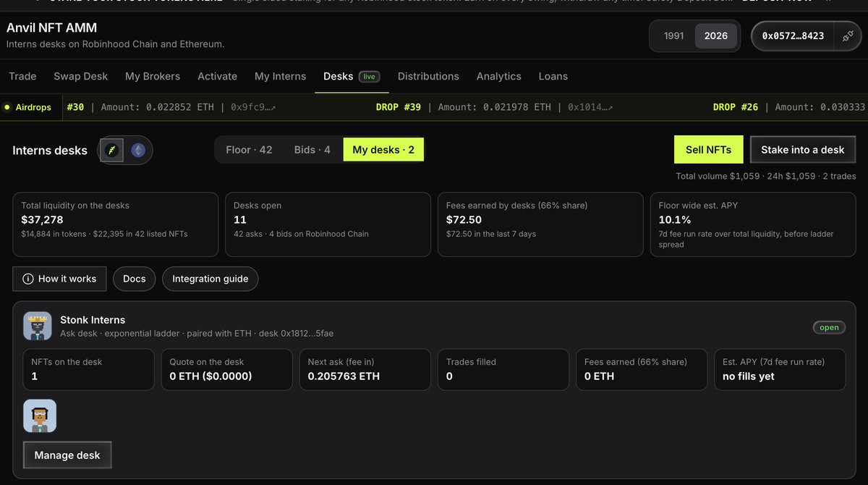Click the live badge on Desks

(x=370, y=77)
